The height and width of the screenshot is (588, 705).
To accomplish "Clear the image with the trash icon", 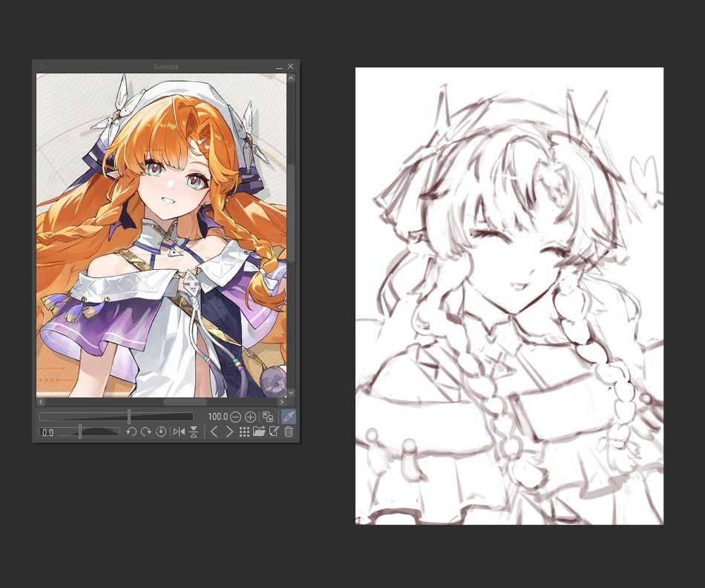I will coord(289,432).
